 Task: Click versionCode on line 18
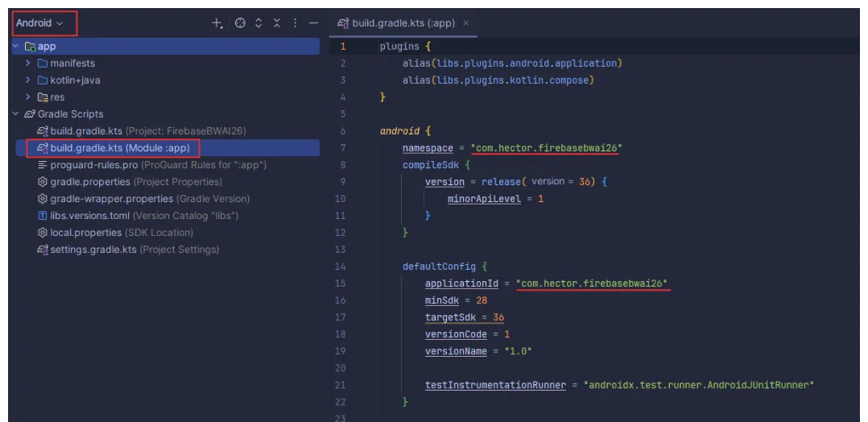[456, 334]
